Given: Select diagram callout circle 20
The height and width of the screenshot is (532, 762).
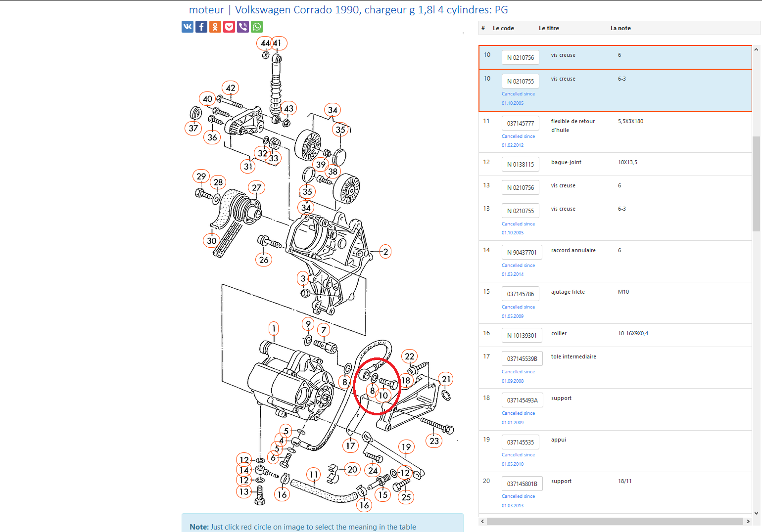Looking at the screenshot, I should point(352,470).
